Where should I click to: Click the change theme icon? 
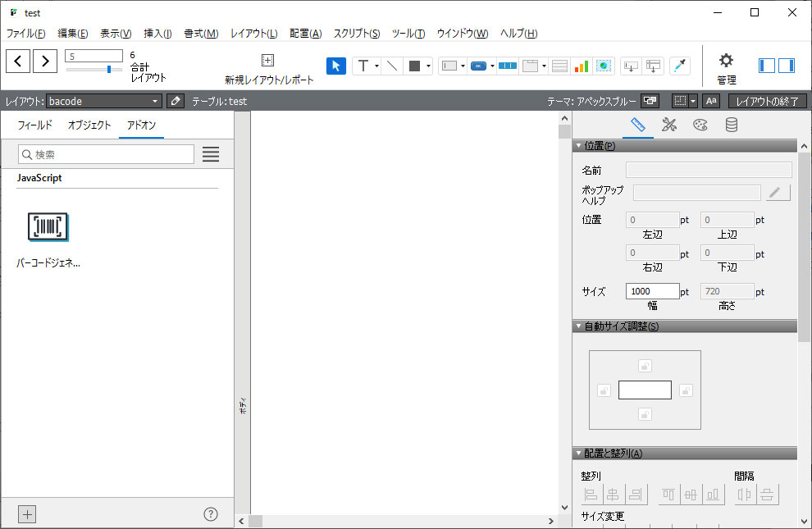tap(650, 101)
